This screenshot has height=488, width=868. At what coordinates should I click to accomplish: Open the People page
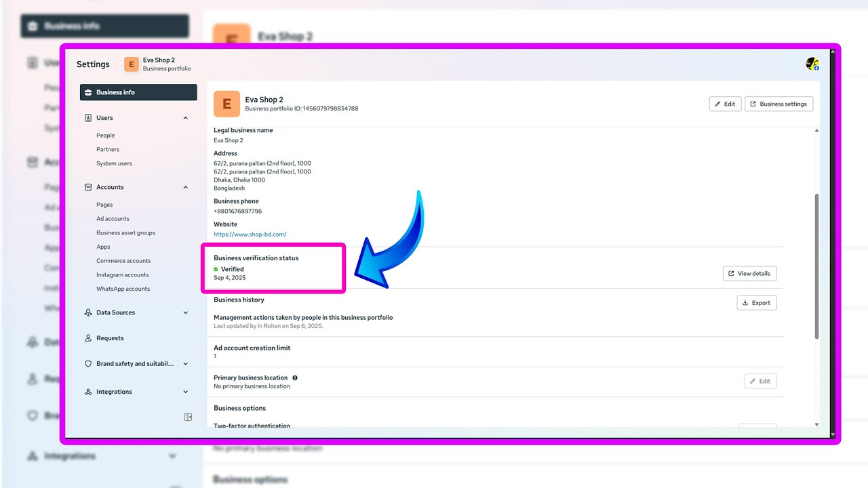(x=106, y=136)
